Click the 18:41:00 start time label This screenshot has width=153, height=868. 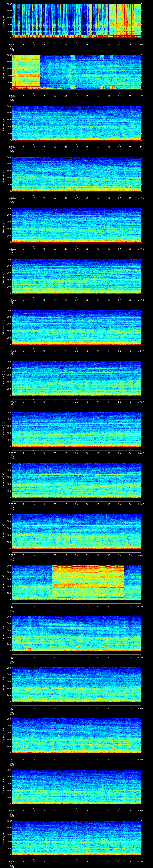coord(12,657)
